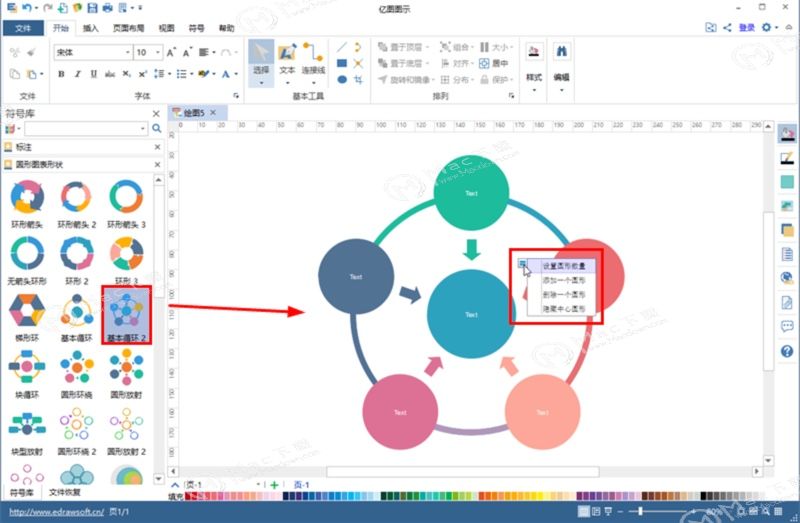The width and height of the screenshot is (800, 523).
Task: Expand the font group dialog launcher
Action: pos(236,95)
